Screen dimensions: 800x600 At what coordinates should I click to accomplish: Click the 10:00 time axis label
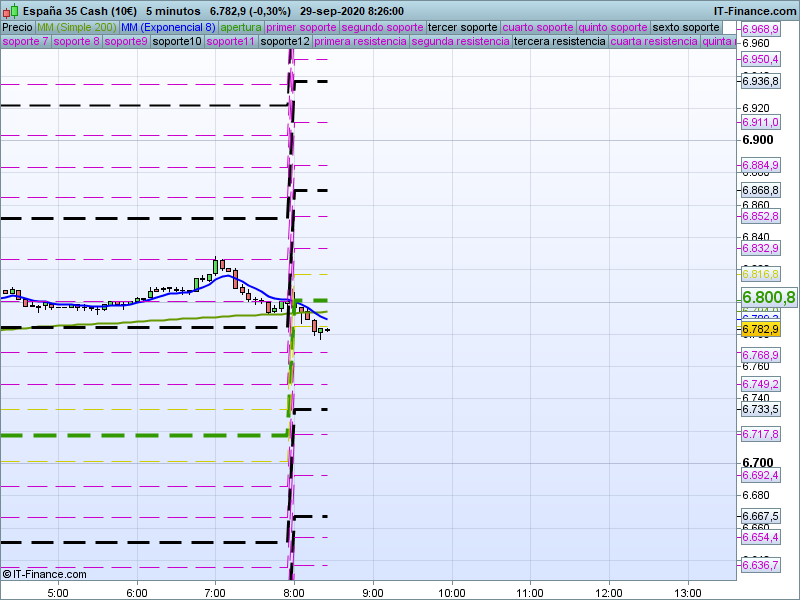point(452,593)
